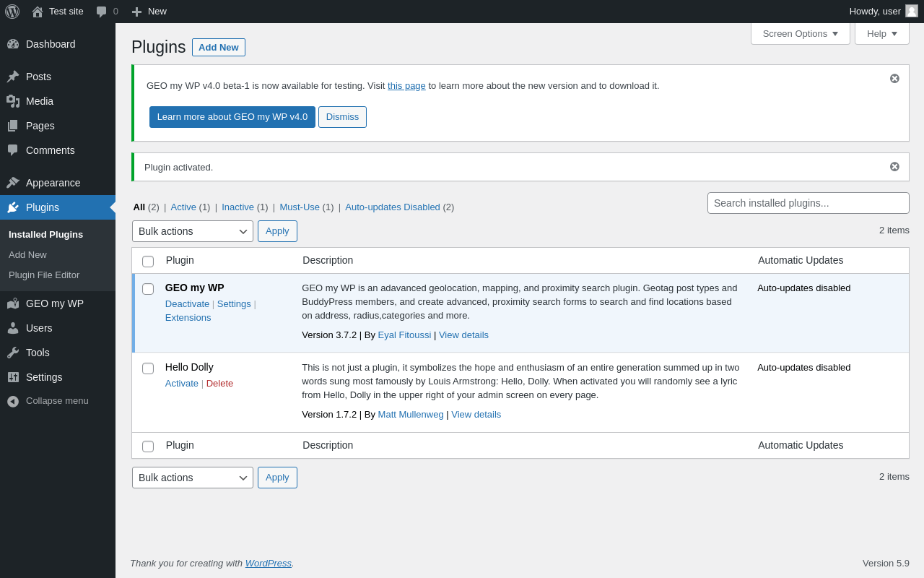Open the top Bulk actions dropdown

tap(192, 231)
